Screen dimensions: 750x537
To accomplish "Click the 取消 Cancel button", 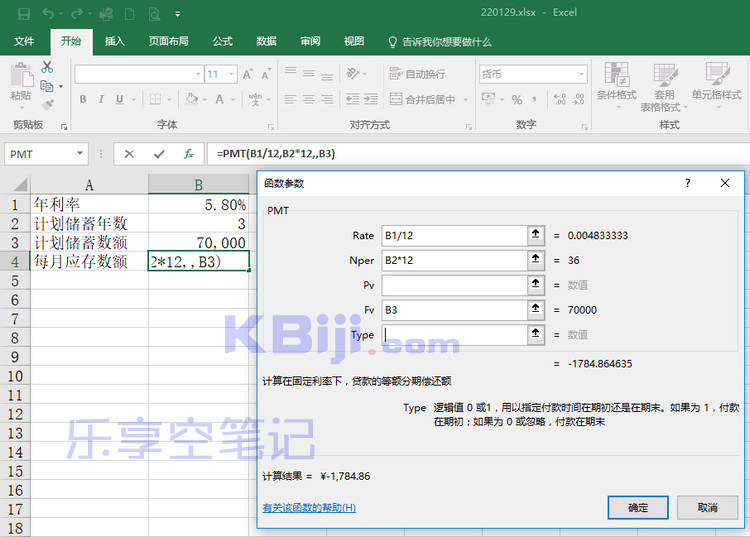I will tap(707, 507).
